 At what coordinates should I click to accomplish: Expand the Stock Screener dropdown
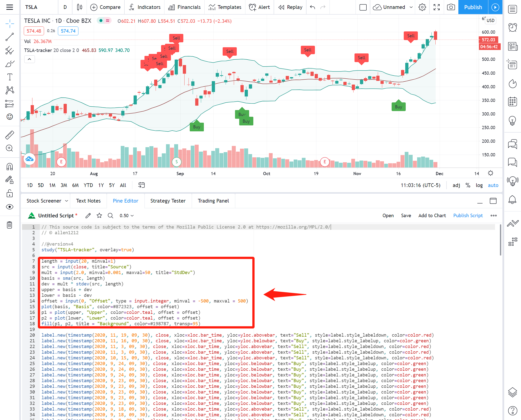(x=67, y=201)
